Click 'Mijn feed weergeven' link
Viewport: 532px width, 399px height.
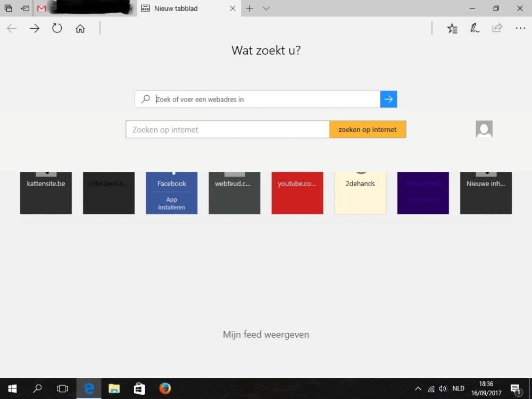[x=266, y=335]
